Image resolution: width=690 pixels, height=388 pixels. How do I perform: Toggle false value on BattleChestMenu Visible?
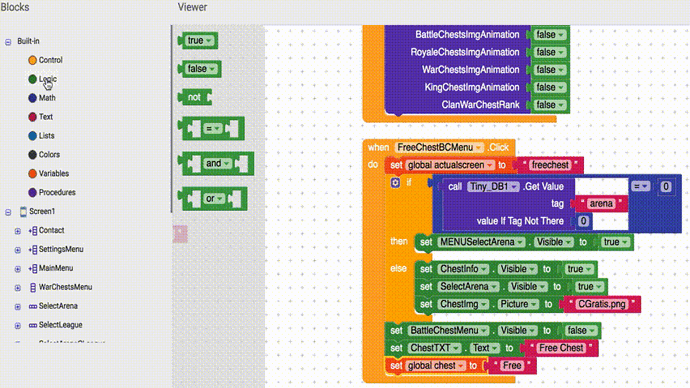click(581, 330)
